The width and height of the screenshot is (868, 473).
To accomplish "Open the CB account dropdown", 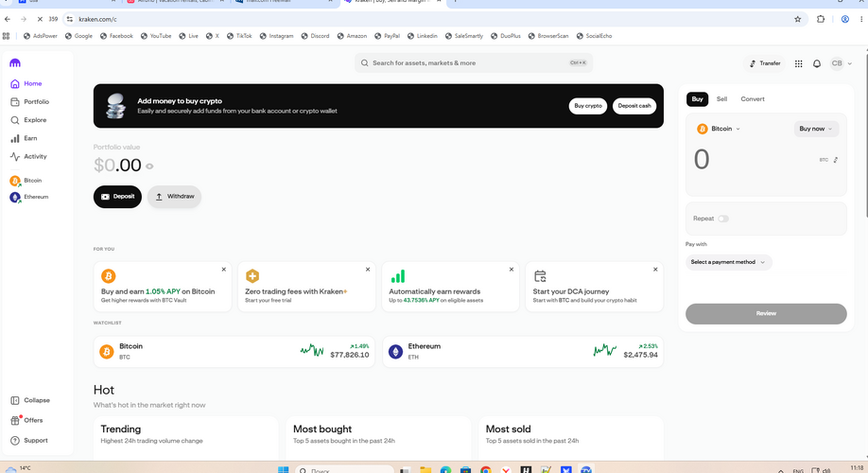I will [x=841, y=63].
